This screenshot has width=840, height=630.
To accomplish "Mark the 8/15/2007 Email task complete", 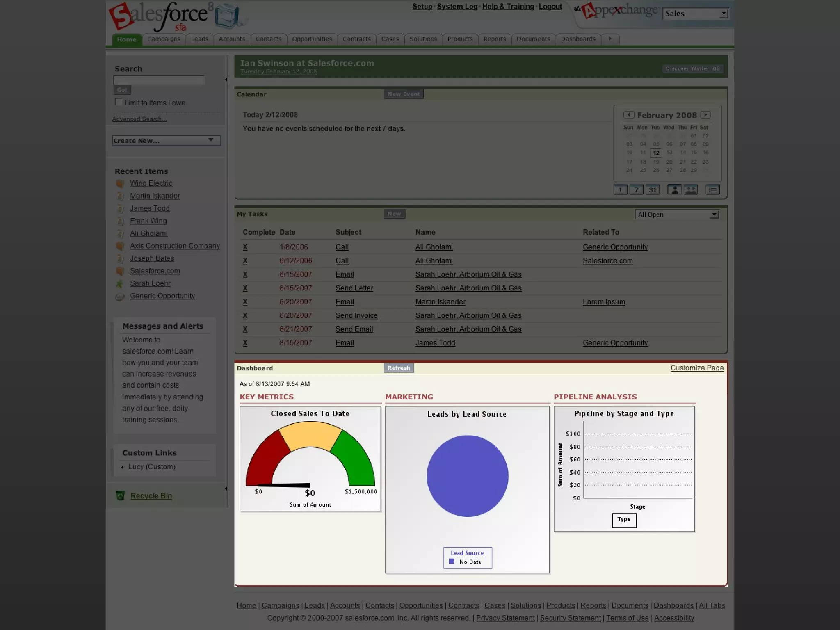I will (x=245, y=343).
